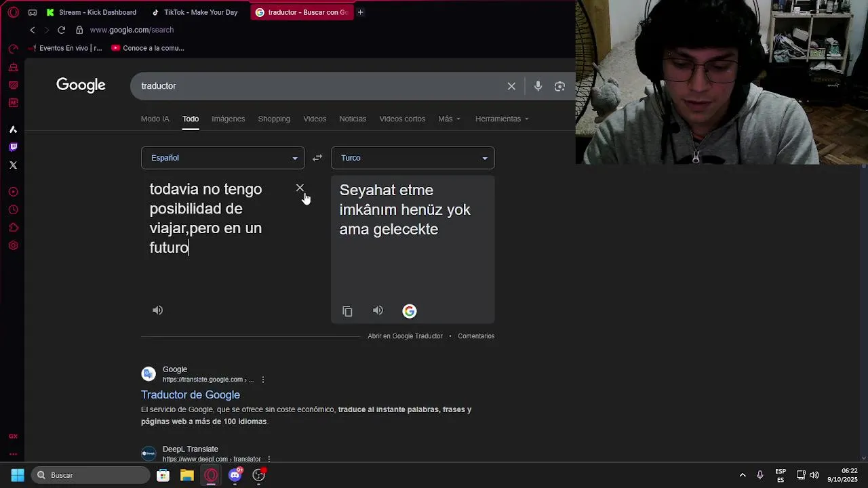This screenshot has width=868, height=488.
Task: Expand the Más search filter menu
Action: point(449,119)
